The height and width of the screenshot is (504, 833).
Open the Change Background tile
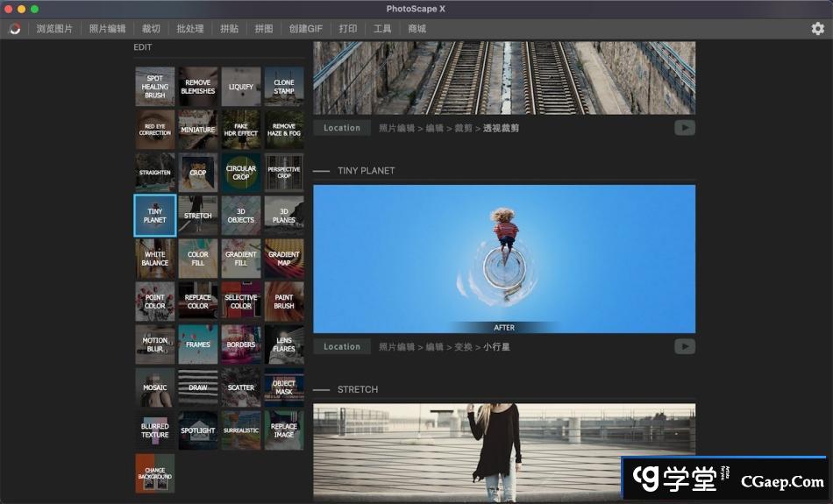(x=155, y=473)
